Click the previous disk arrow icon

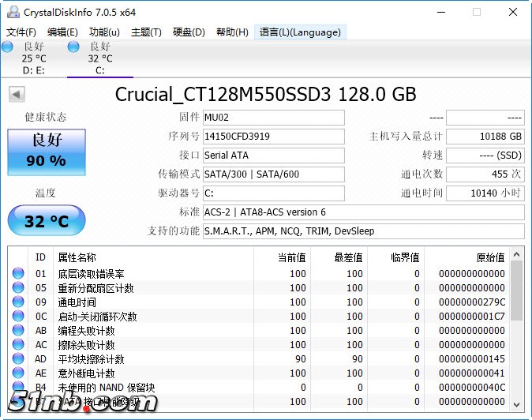click(16, 95)
